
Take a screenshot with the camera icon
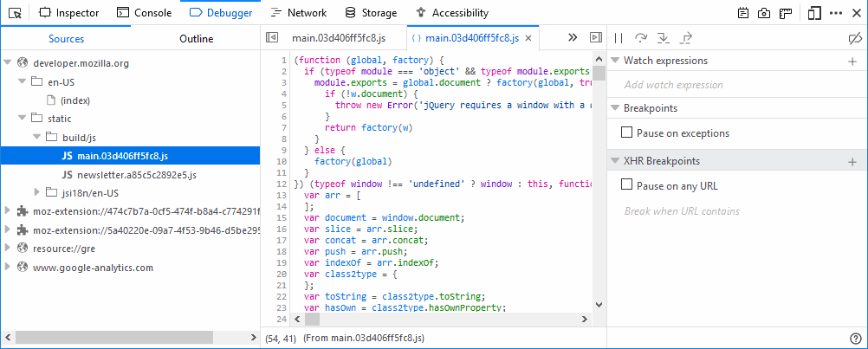pos(765,13)
